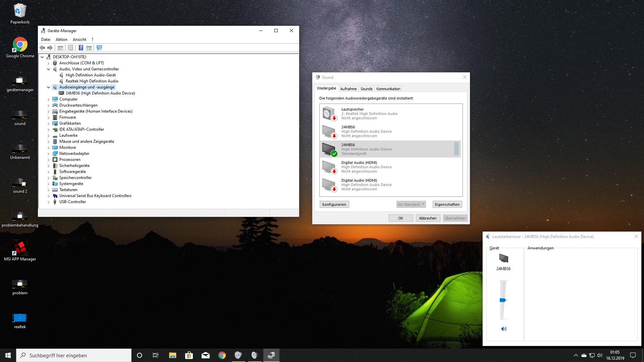Open Properties toolbar icon in Geräte-Manager
Image resolution: width=644 pixels, height=362 pixels.
70,48
